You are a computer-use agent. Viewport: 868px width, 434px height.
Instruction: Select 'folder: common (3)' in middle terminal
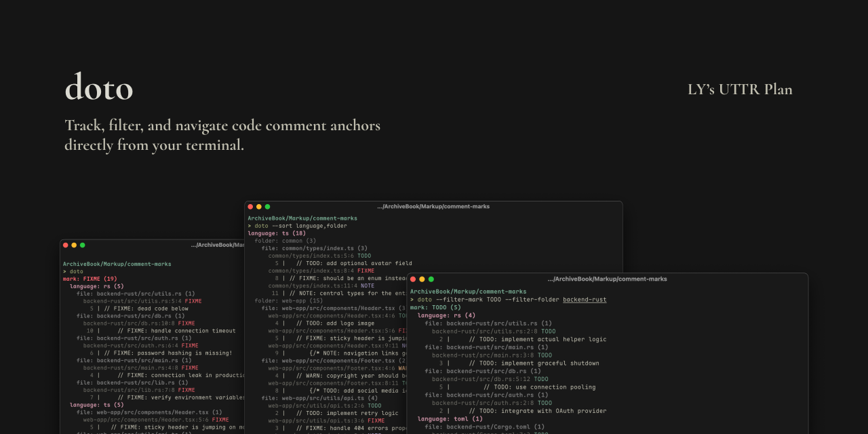[285, 241]
